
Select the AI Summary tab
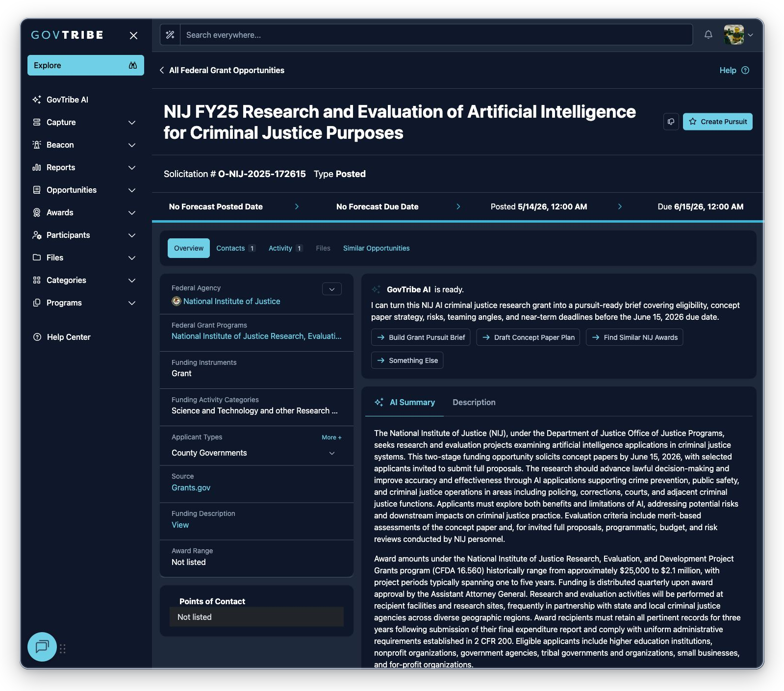(405, 402)
